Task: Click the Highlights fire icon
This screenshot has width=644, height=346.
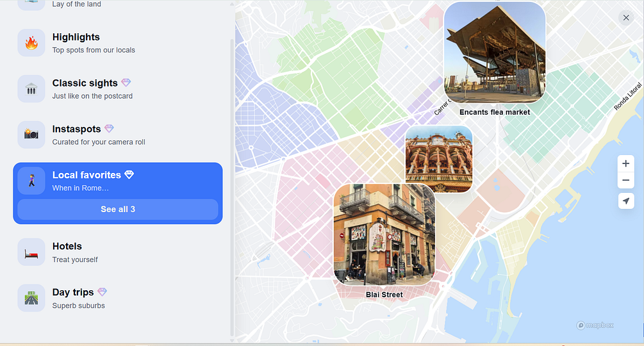Action: [x=31, y=43]
